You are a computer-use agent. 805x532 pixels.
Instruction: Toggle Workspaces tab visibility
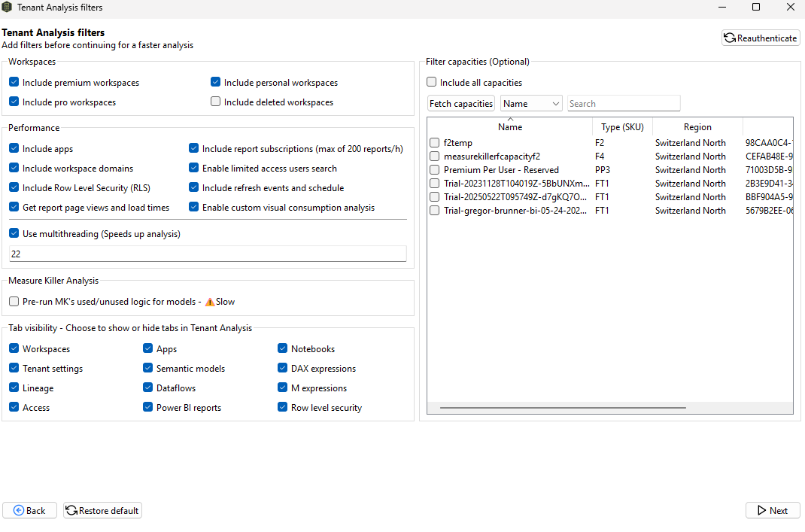point(14,348)
